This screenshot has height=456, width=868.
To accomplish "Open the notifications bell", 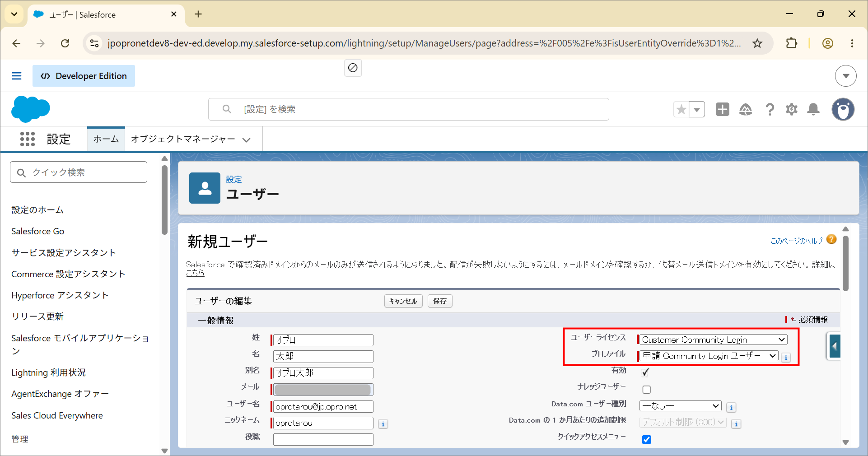I will click(813, 109).
